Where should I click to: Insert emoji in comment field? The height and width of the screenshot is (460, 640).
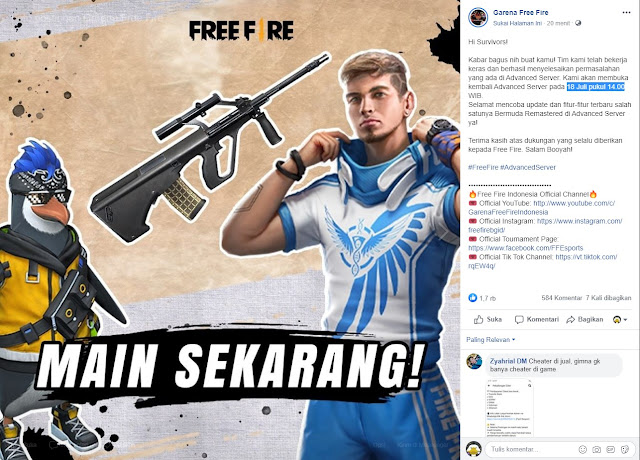tap(583, 449)
